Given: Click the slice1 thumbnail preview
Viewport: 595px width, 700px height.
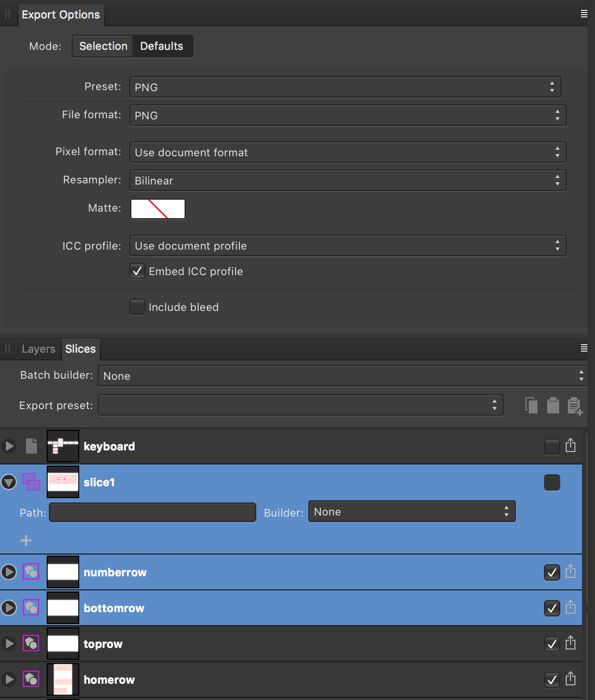Looking at the screenshot, I should [x=62, y=482].
